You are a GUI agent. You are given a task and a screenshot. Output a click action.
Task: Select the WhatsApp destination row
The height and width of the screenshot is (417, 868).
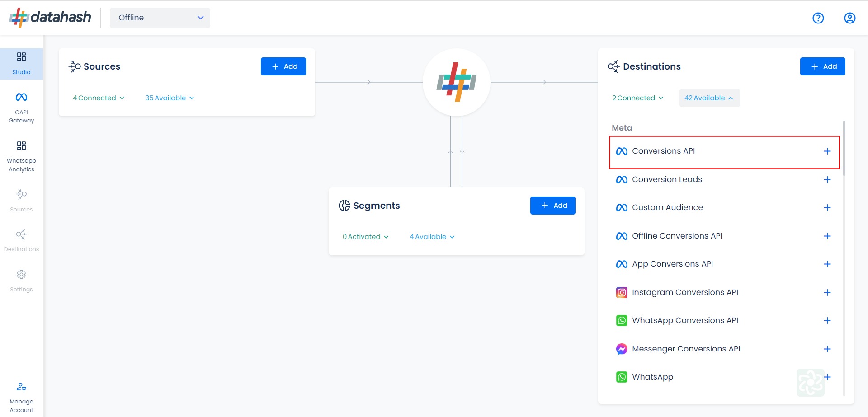tap(724, 377)
